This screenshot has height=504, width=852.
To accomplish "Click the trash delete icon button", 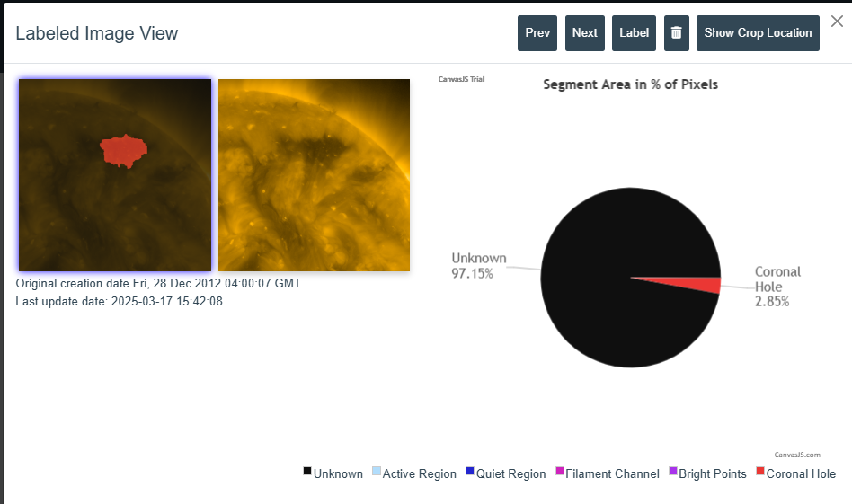I will pos(677,33).
